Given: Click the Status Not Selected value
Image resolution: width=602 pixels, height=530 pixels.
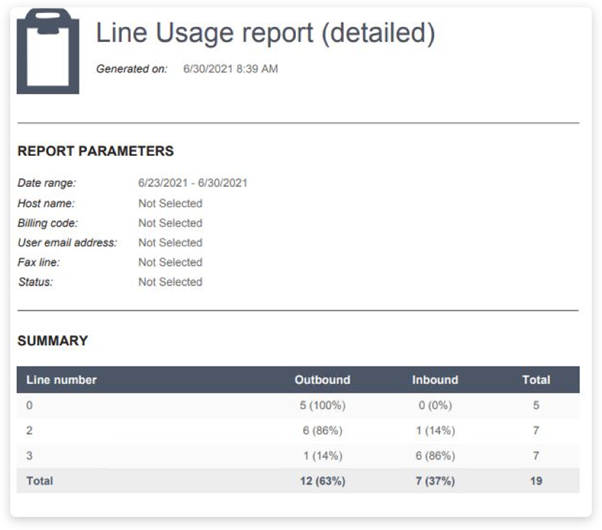Looking at the screenshot, I should pos(170,282).
